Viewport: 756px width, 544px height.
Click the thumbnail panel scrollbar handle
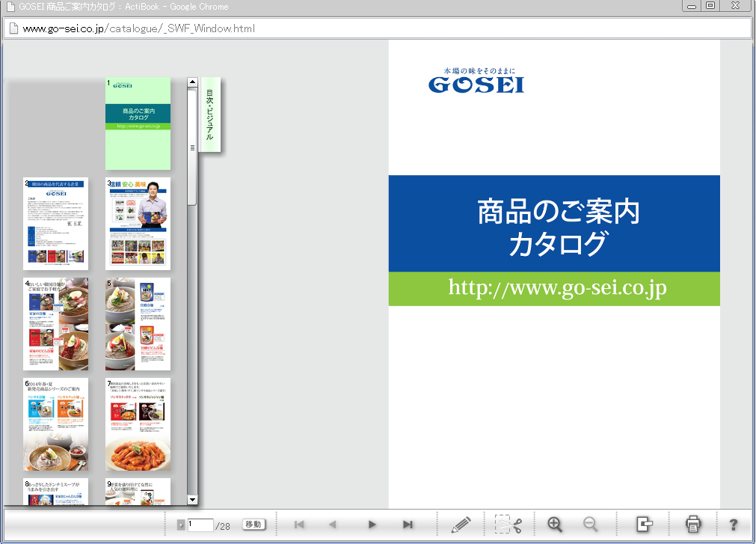192,147
